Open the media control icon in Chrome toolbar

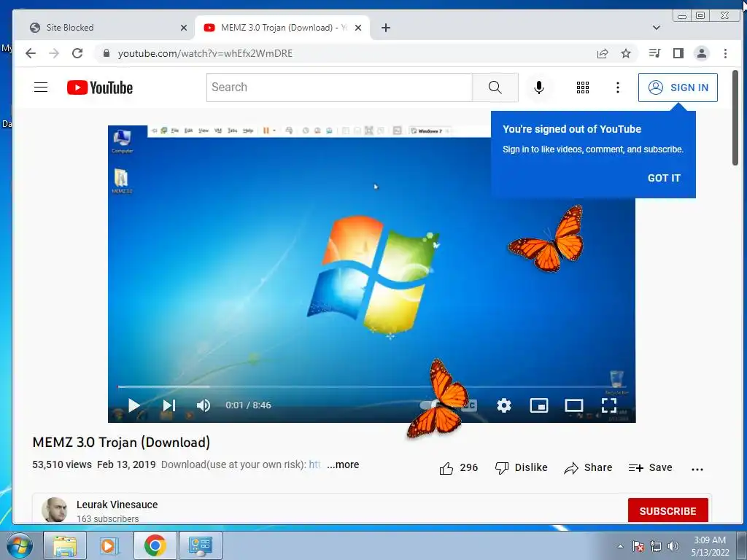click(x=655, y=53)
